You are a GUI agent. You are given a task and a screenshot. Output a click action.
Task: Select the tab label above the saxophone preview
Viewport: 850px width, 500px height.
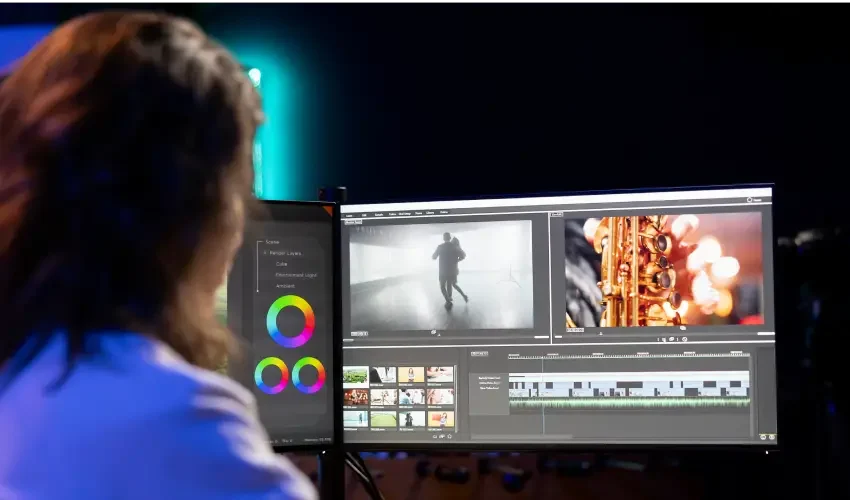(x=557, y=215)
